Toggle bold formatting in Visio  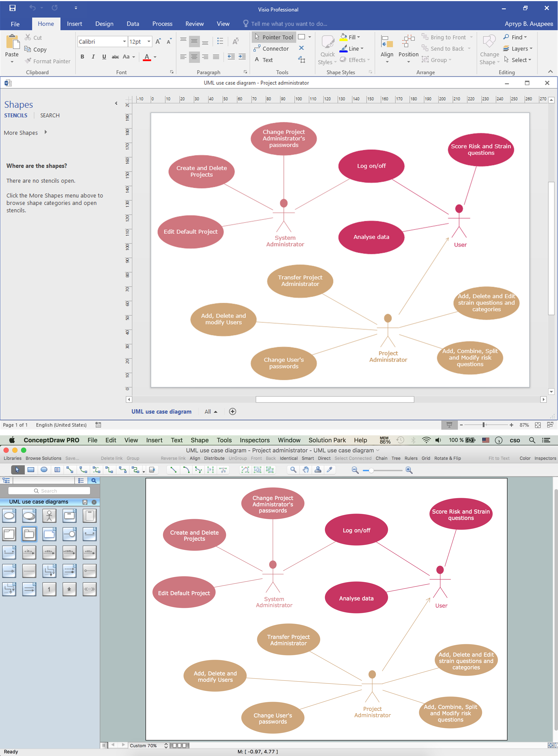click(82, 57)
